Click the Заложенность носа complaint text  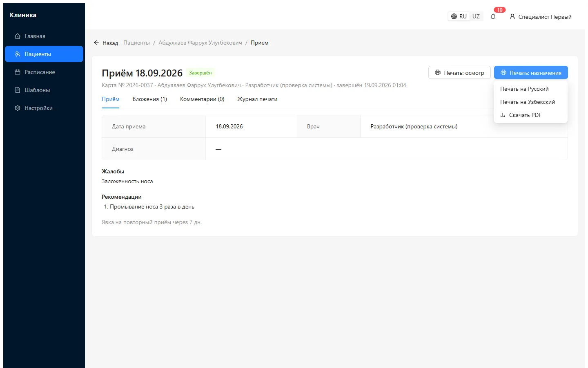point(127,181)
